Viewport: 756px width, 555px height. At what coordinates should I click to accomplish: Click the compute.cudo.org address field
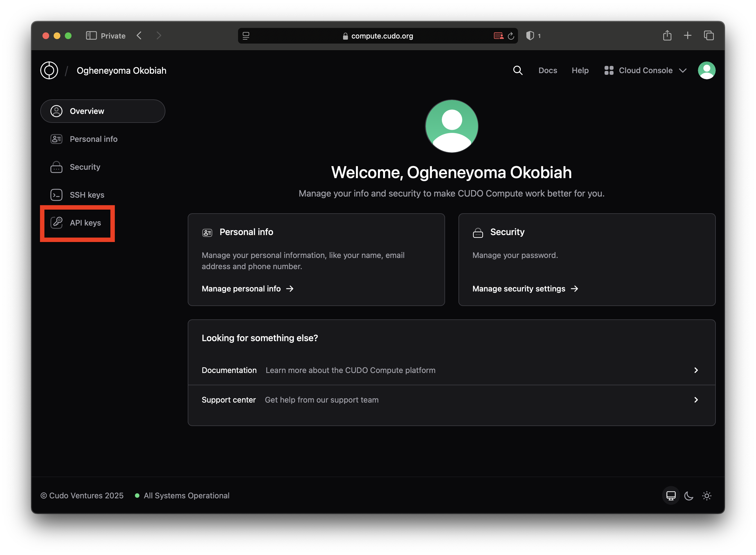(377, 36)
